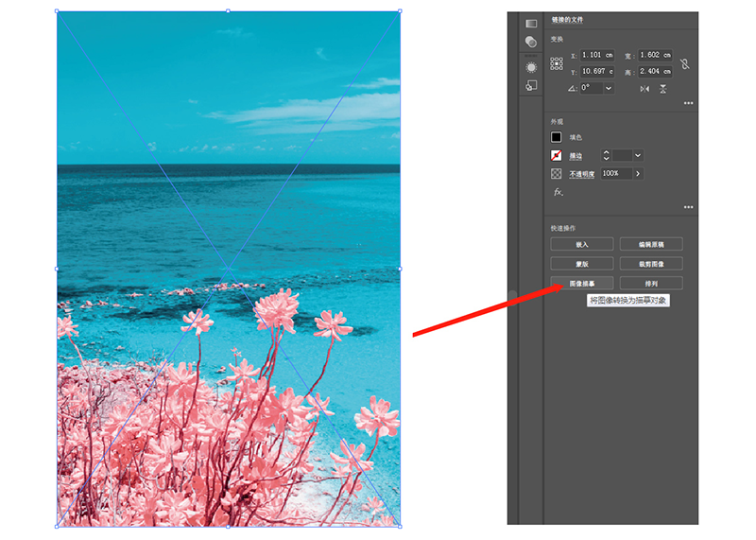Open the bottom panel icon in the side strip
The image size is (756, 540).
(531, 86)
